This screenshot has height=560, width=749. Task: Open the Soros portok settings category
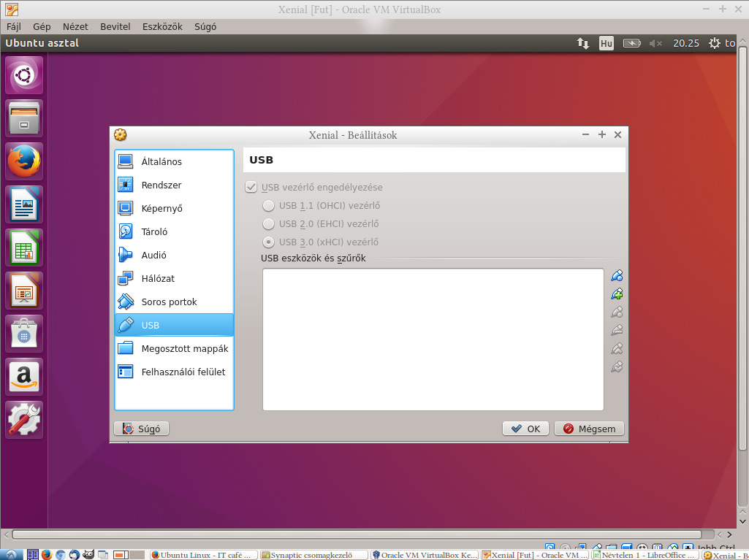pyautogui.click(x=174, y=302)
